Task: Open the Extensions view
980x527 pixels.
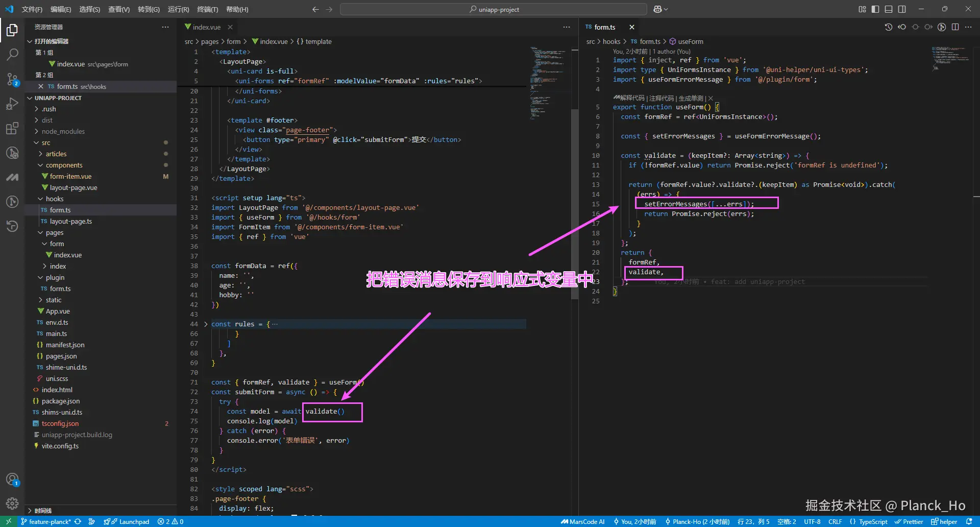Action: 12,128
